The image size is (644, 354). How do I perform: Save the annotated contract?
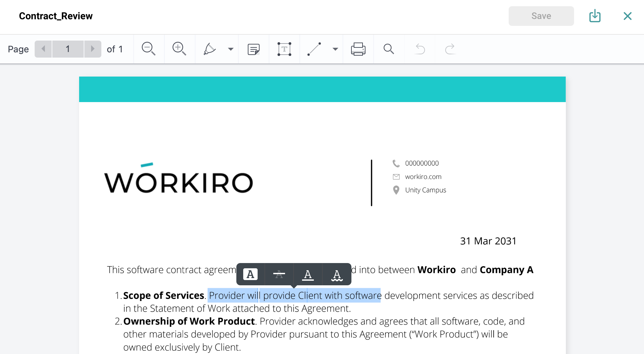541,16
